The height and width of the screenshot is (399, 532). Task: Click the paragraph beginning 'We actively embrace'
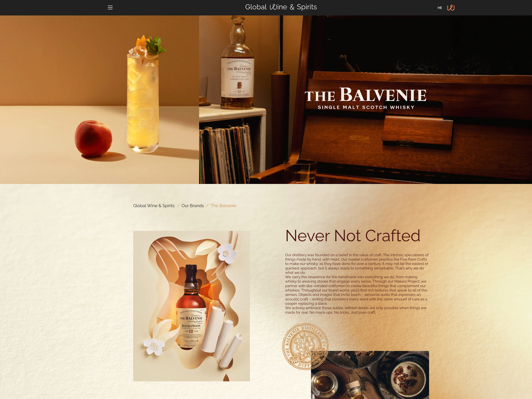(355, 310)
